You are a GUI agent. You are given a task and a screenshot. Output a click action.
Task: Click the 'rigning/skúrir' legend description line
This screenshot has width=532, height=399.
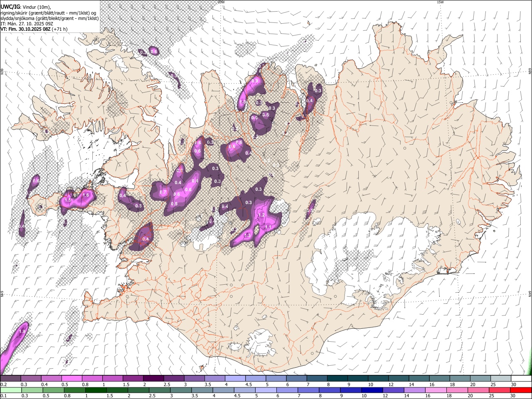pos(48,12)
